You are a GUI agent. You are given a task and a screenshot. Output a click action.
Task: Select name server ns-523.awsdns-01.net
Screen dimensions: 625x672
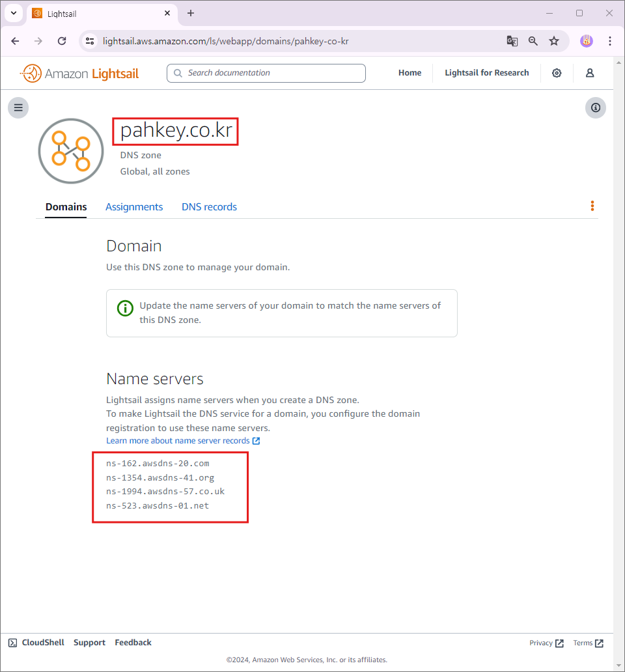(x=158, y=506)
